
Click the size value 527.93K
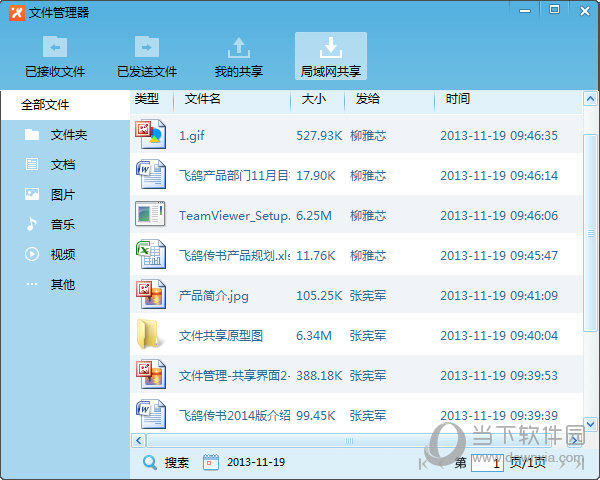pos(319,136)
